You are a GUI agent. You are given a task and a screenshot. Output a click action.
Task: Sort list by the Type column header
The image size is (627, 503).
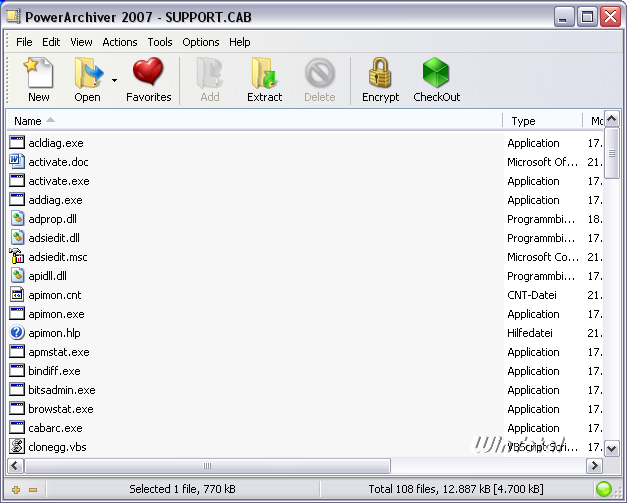(x=543, y=121)
